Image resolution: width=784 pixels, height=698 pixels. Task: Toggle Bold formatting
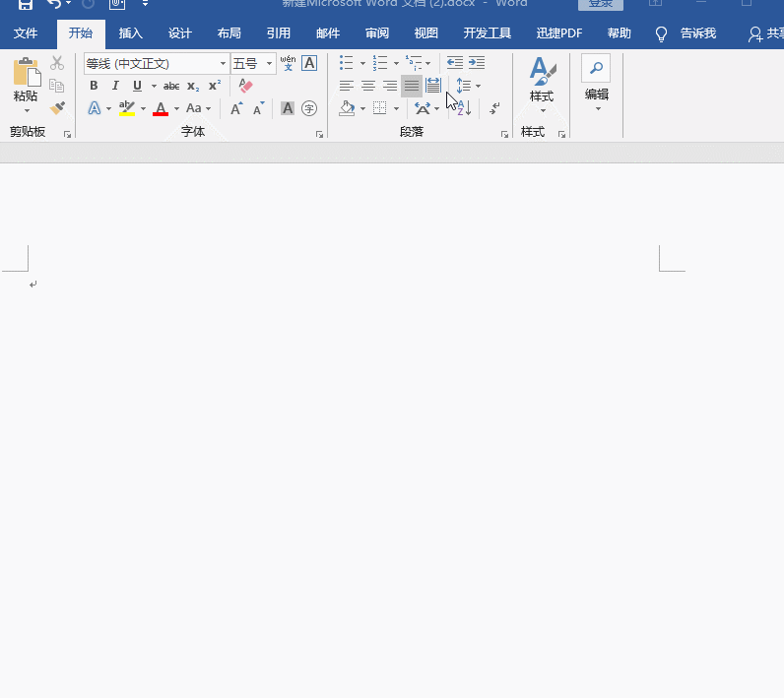tap(94, 86)
